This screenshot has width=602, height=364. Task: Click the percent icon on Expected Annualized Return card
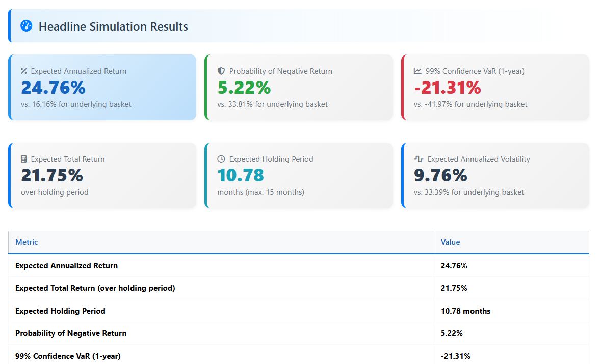click(x=24, y=71)
